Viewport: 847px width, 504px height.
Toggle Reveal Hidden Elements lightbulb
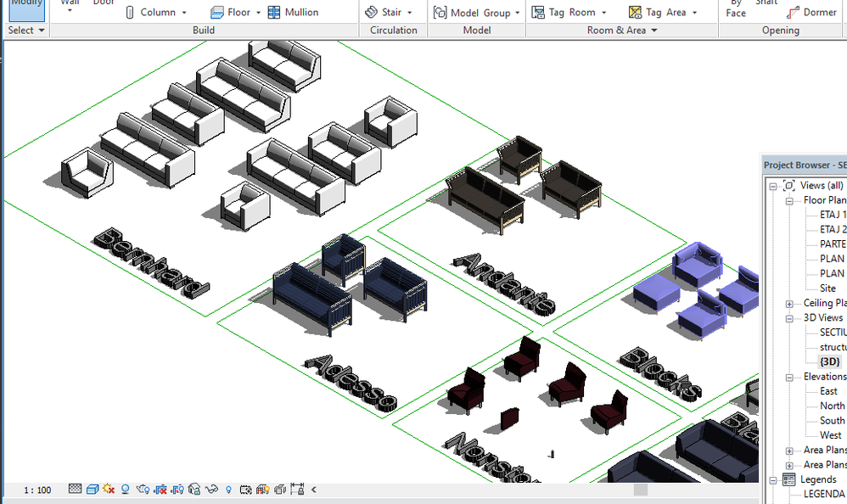(x=228, y=490)
